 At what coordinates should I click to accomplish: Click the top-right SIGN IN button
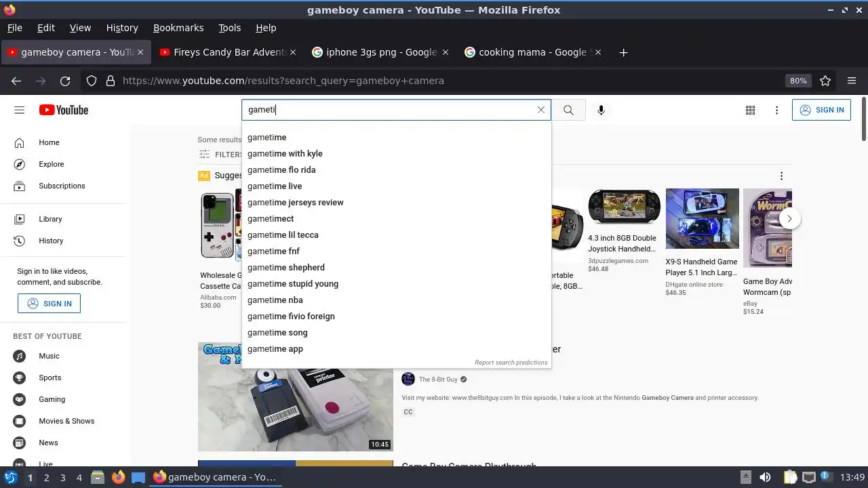(821, 110)
